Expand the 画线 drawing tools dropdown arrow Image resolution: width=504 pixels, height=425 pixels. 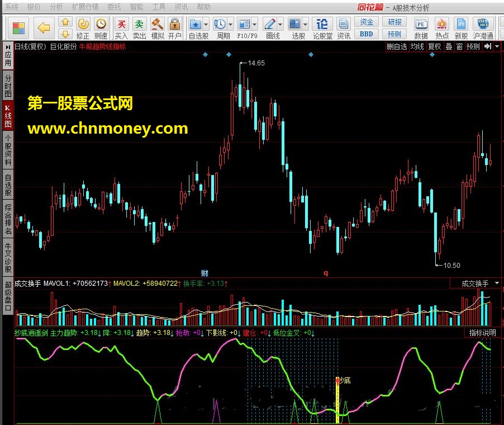280,24
